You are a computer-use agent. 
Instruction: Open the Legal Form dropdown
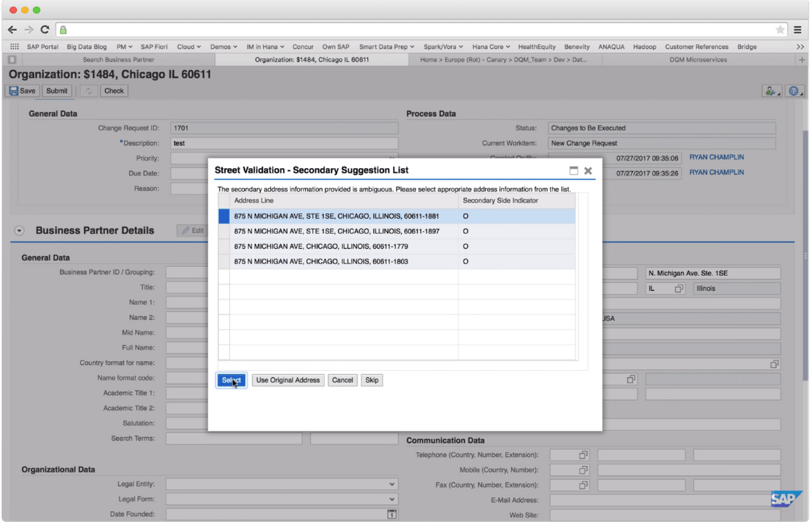coord(392,499)
